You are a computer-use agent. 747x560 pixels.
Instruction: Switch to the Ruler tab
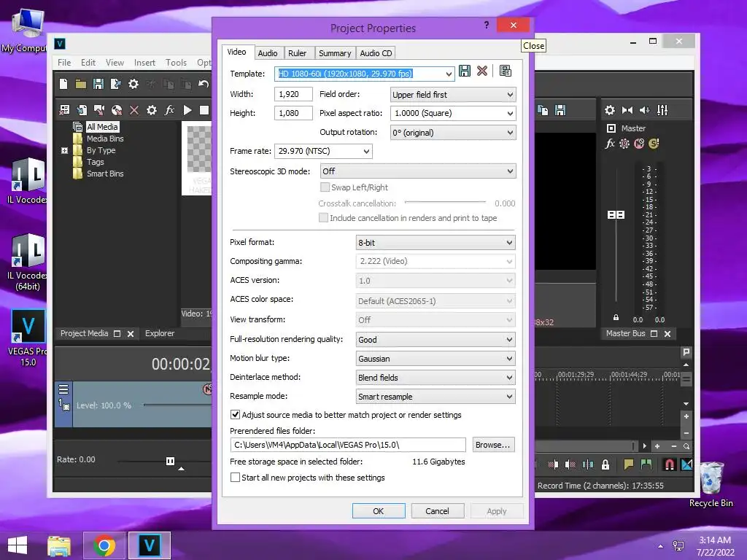click(298, 53)
